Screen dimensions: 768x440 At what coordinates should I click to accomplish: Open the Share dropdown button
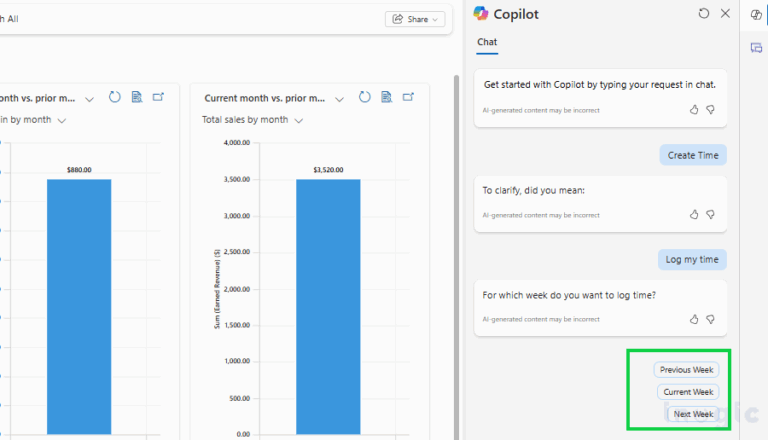[x=415, y=19]
